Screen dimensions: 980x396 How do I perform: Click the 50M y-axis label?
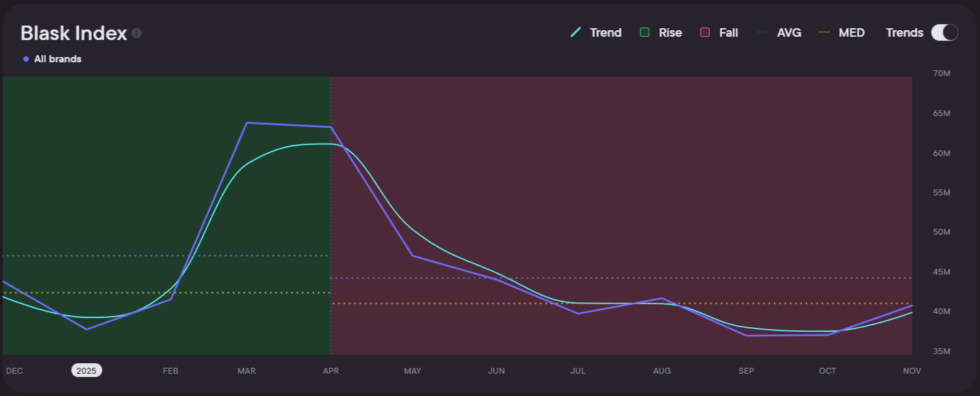[941, 232]
